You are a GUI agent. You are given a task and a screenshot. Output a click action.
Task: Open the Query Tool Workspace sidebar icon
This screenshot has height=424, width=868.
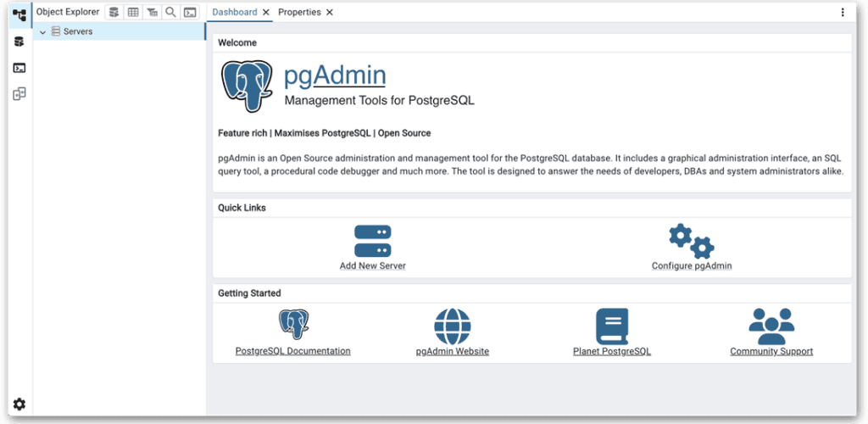tap(19, 42)
